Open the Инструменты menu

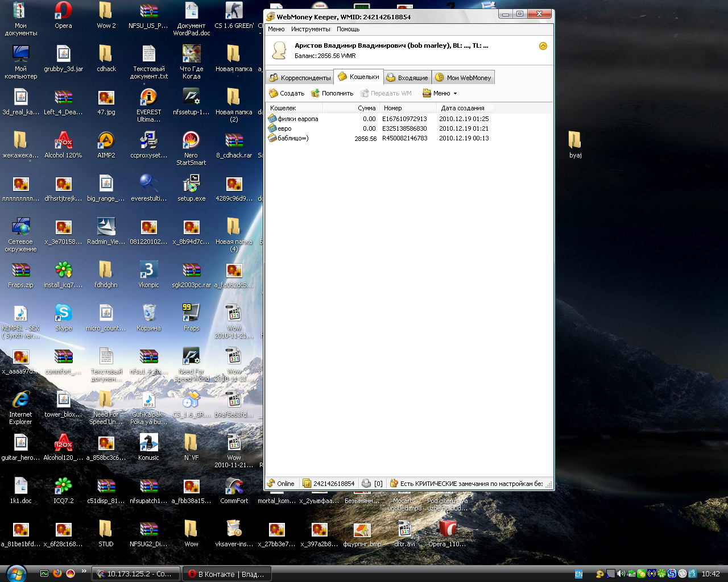(311, 29)
